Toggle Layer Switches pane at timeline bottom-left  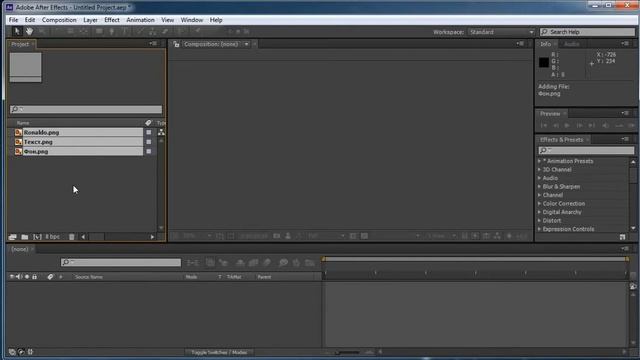(x=12, y=352)
